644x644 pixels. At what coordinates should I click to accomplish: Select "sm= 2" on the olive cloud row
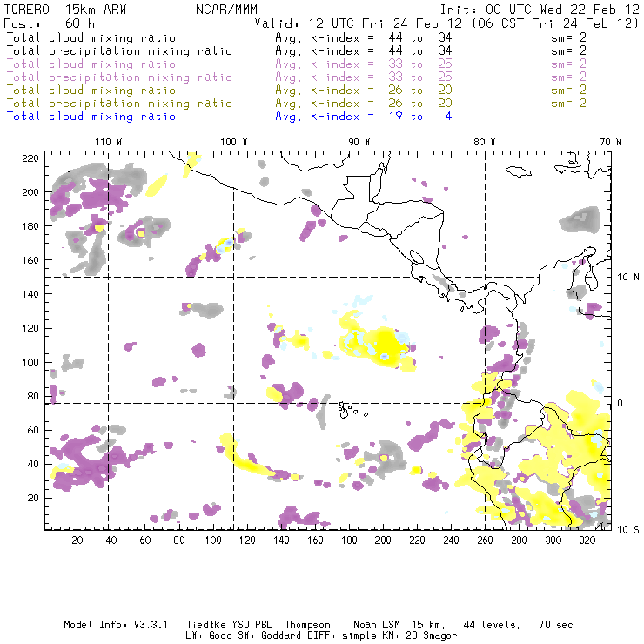(x=568, y=90)
